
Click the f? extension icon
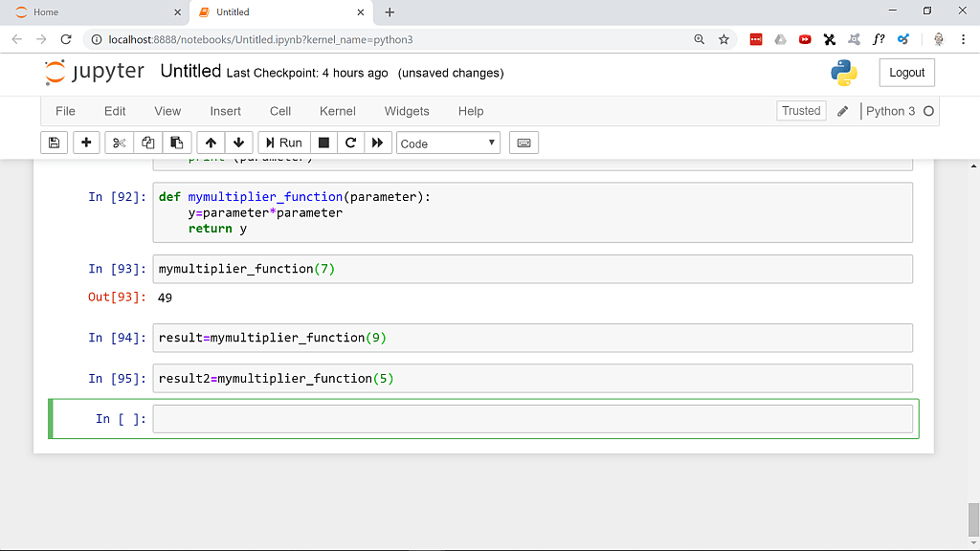(879, 39)
